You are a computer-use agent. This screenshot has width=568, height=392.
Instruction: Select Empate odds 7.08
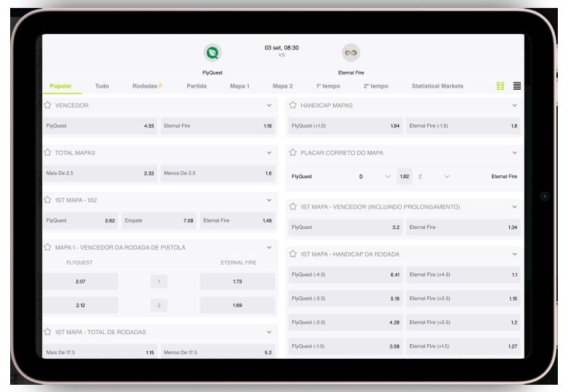tap(159, 220)
